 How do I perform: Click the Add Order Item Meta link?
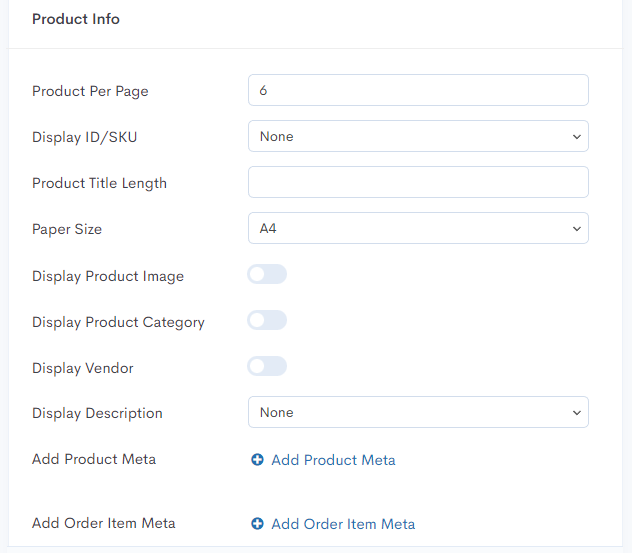tap(343, 524)
